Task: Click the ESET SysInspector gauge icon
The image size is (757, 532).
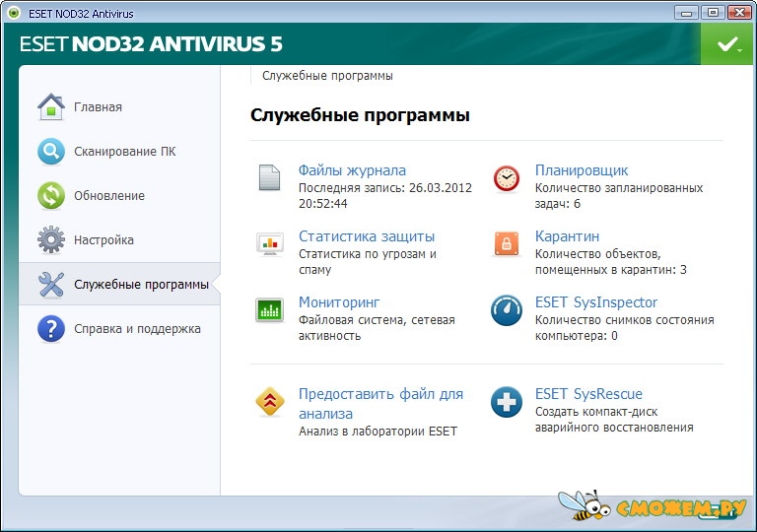Action: click(x=507, y=310)
